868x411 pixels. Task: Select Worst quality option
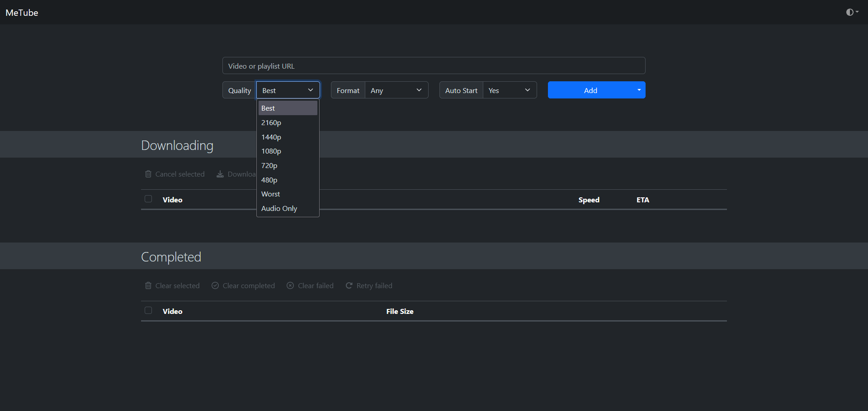[x=288, y=194]
